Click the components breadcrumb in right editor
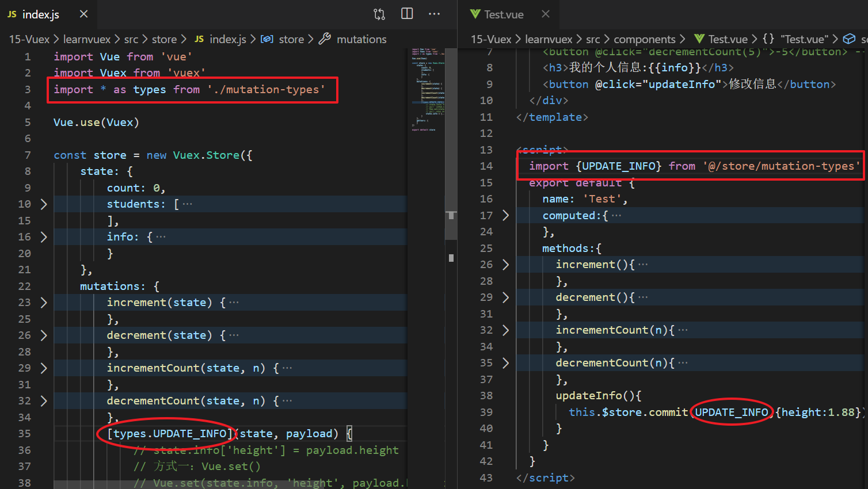The height and width of the screenshot is (489, 868). coord(644,39)
